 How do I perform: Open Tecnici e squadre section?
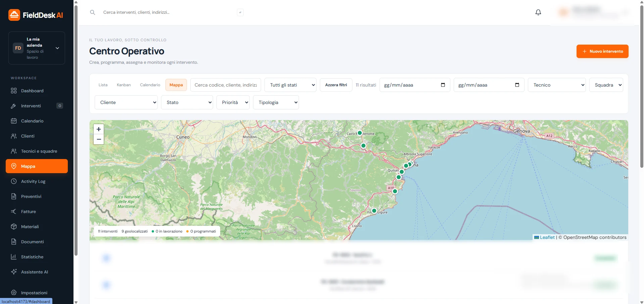37,151
